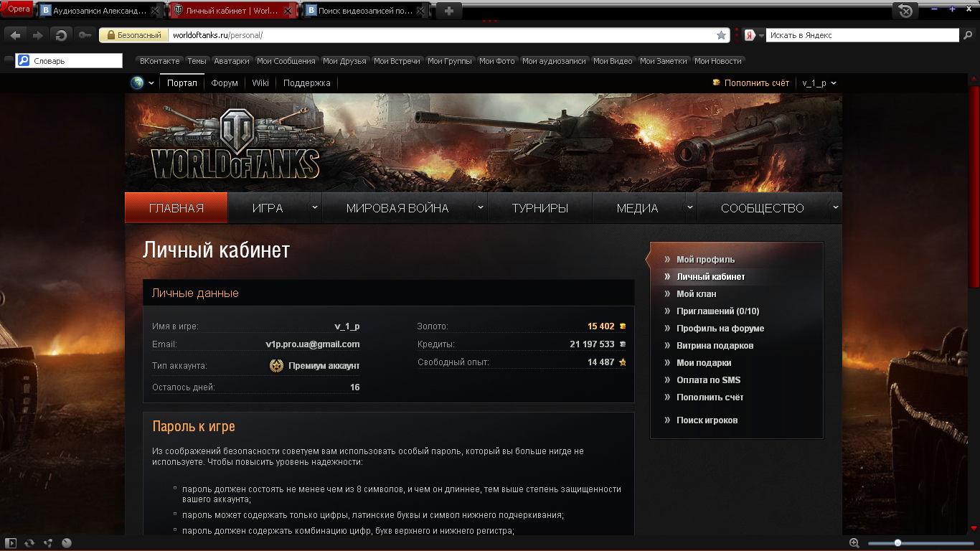This screenshot has width=980, height=551.
Task: Run search with the magnifier icon
Action: tap(969, 35)
